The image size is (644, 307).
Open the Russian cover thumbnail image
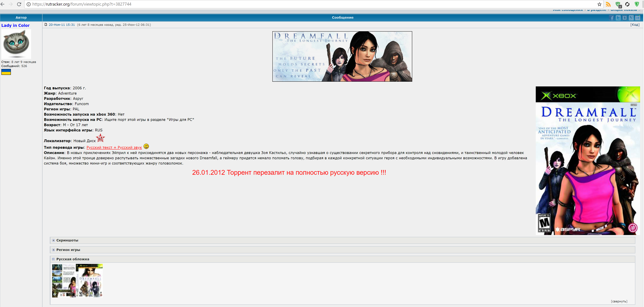pyautogui.click(x=77, y=281)
